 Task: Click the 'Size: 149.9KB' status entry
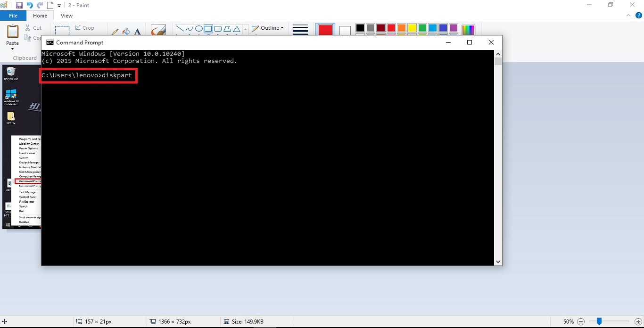pos(244,322)
